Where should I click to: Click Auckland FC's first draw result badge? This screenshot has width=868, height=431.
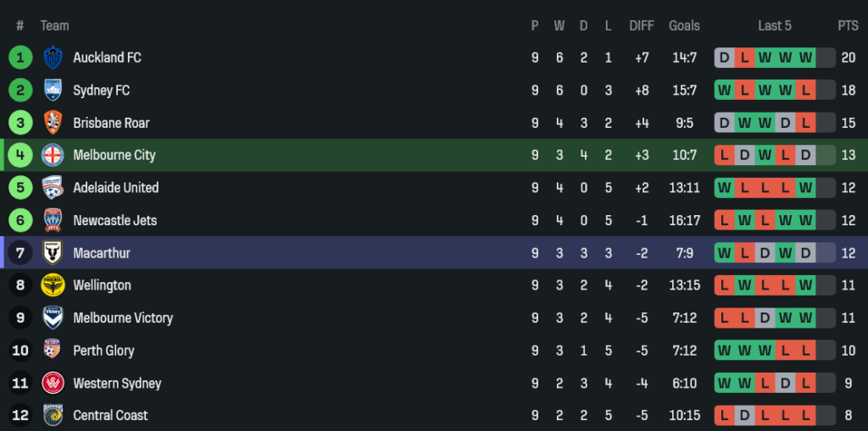pos(725,58)
